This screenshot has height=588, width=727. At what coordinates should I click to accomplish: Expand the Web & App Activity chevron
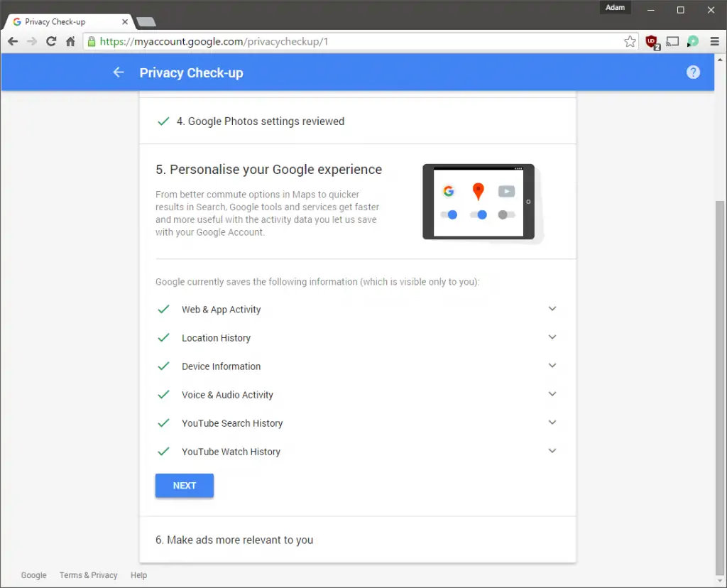552,309
